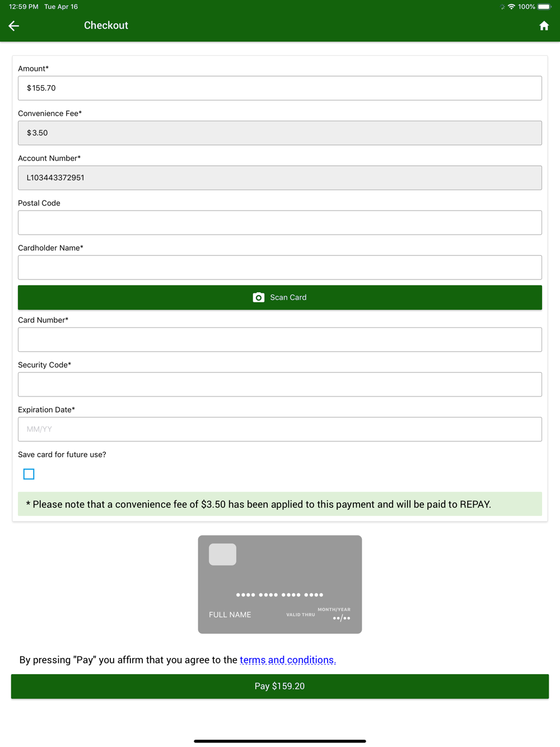Click into the Security Code field
Viewport: 560px width, 747px height.
point(280,384)
